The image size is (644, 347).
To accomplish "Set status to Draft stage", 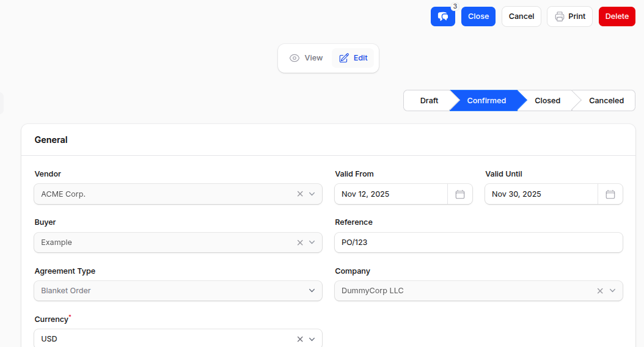I will coord(428,101).
